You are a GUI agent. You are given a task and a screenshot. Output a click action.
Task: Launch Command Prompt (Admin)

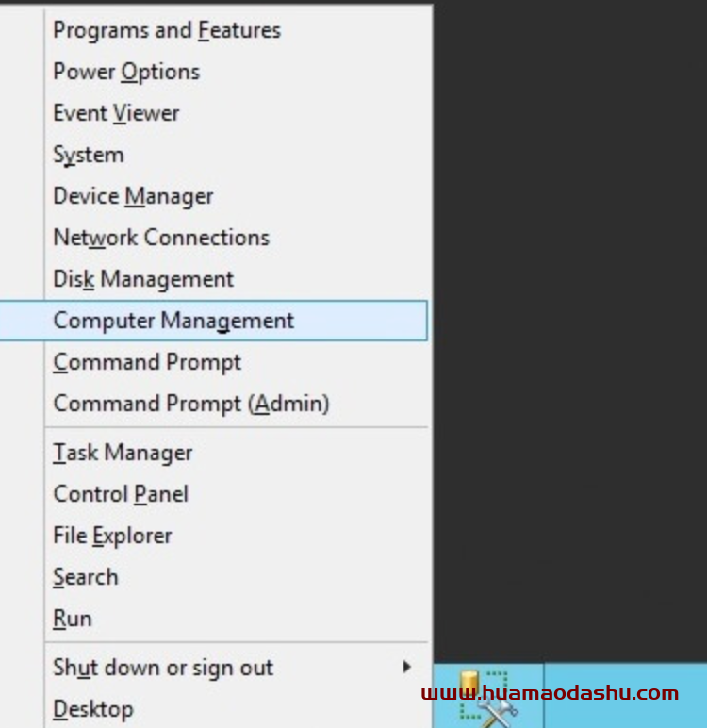191,404
